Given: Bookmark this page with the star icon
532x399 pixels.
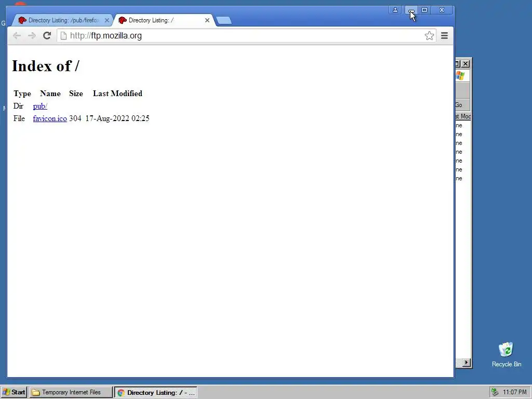Looking at the screenshot, I should (x=429, y=36).
